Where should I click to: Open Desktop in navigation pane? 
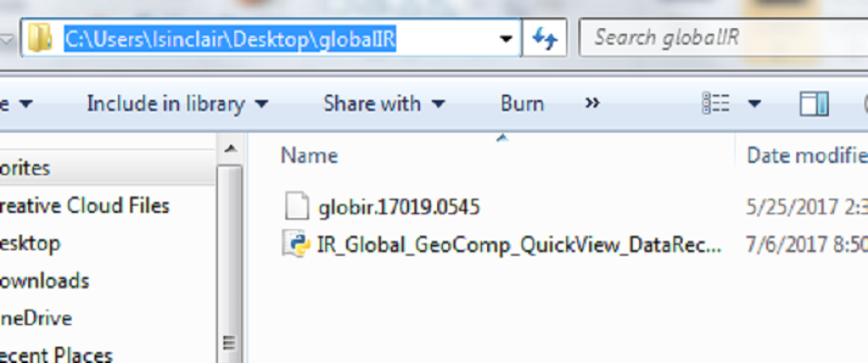click(x=30, y=243)
